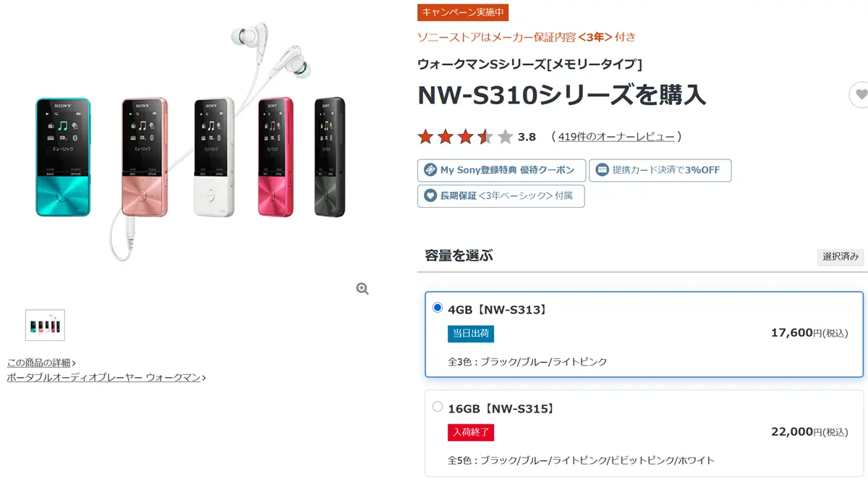The image size is (868, 480).
Task: Click the heart favorite icon
Action: tap(860, 94)
